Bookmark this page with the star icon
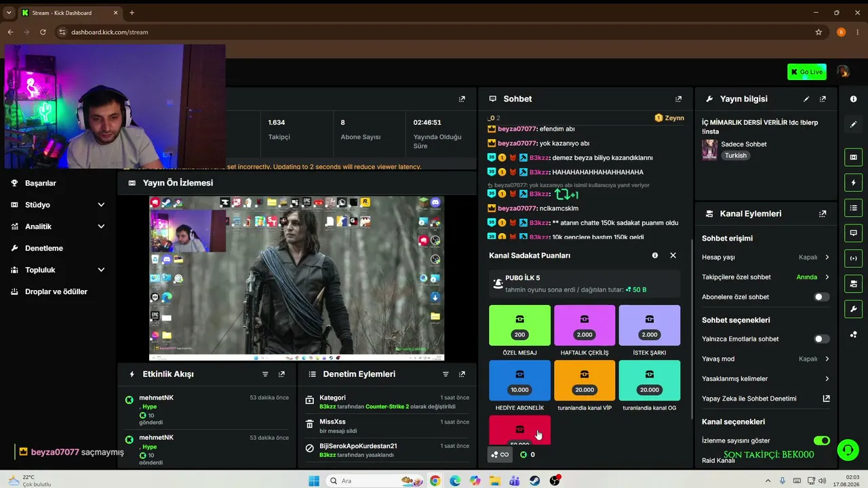The image size is (868, 488). point(818,32)
